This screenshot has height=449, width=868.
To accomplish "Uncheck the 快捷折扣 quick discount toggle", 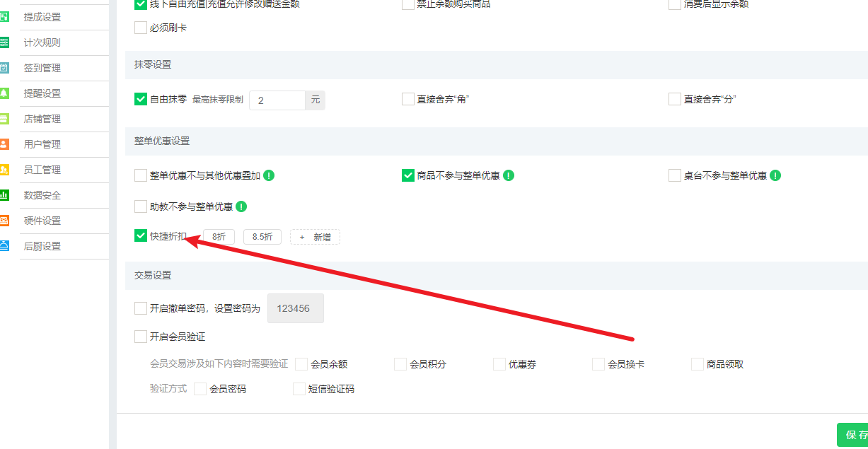I will 140,235.
